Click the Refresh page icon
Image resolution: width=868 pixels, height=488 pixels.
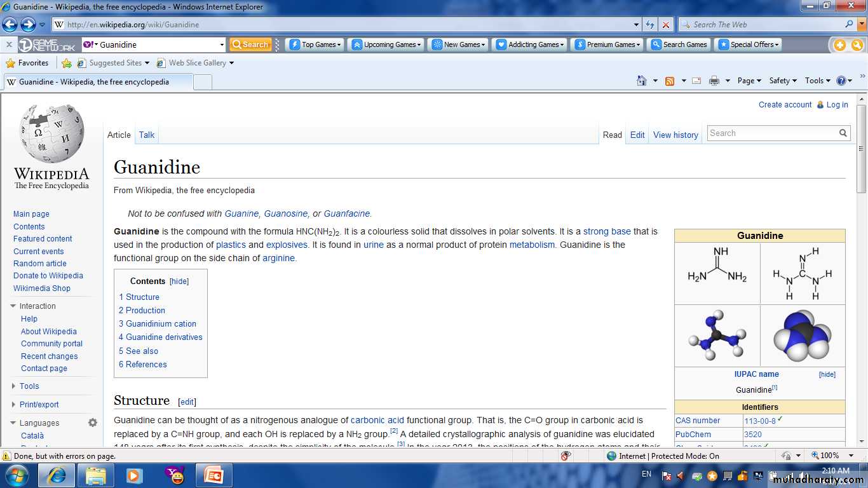(650, 25)
